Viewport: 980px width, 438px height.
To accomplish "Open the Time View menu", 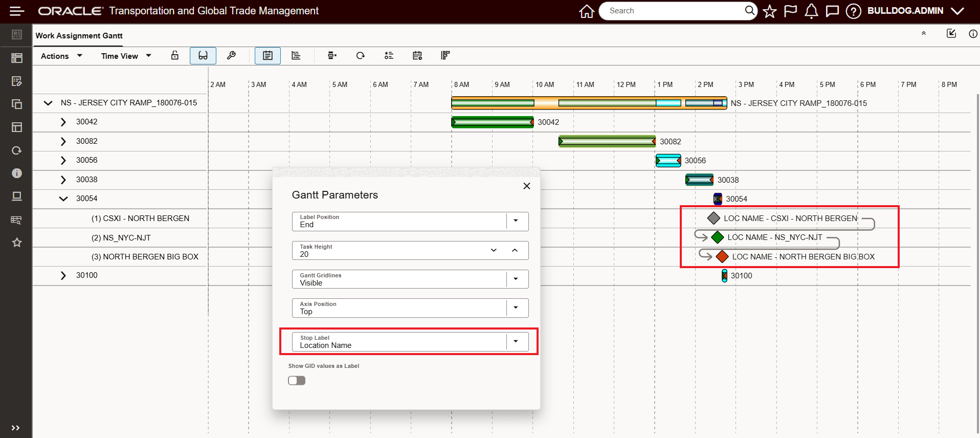I will coord(126,56).
